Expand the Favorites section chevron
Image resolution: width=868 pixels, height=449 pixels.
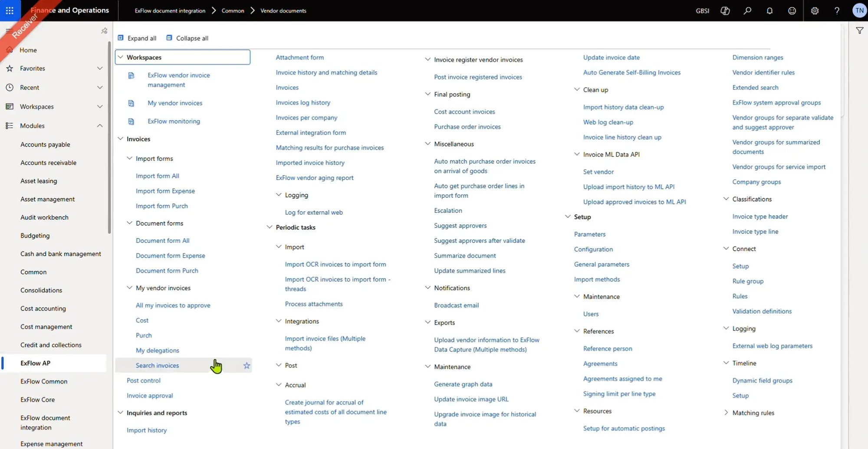coord(100,68)
